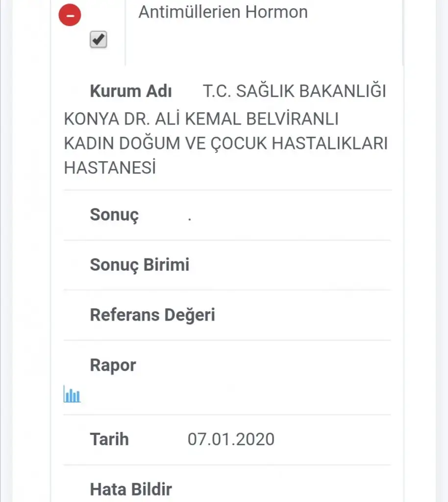This screenshot has width=448, height=502.
Task: Click the empty value beside Sonuç Birimi
Action: click(x=289, y=265)
